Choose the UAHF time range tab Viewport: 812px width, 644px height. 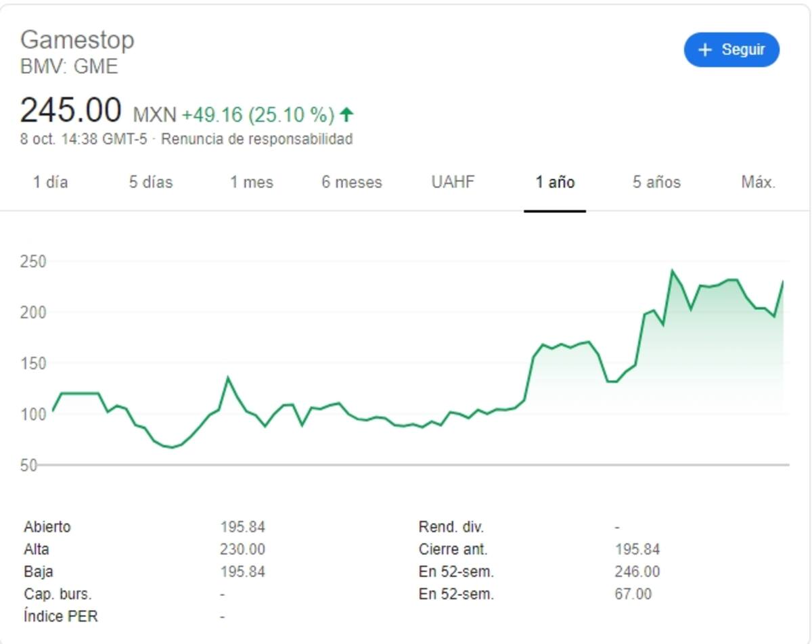pyautogui.click(x=453, y=183)
